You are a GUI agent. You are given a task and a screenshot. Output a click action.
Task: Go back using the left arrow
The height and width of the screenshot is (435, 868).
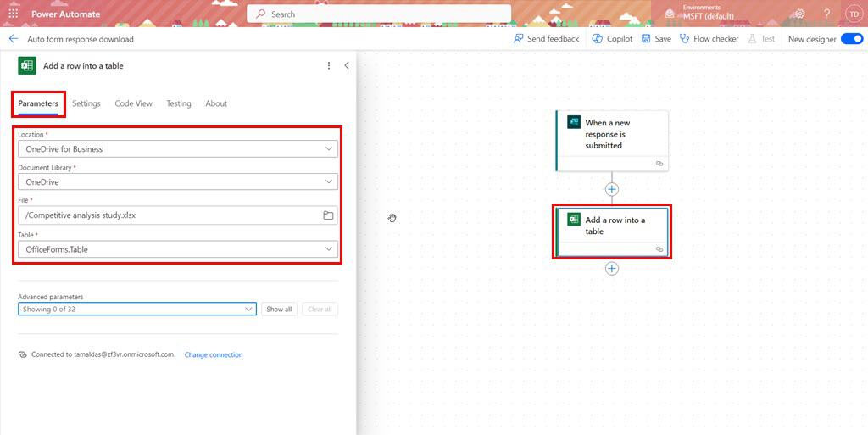tap(14, 39)
